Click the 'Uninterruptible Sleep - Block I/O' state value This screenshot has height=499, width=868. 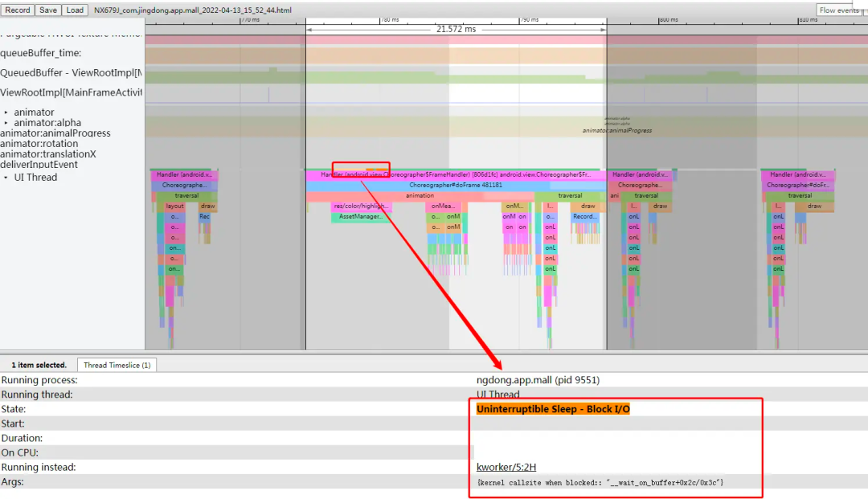tap(553, 409)
